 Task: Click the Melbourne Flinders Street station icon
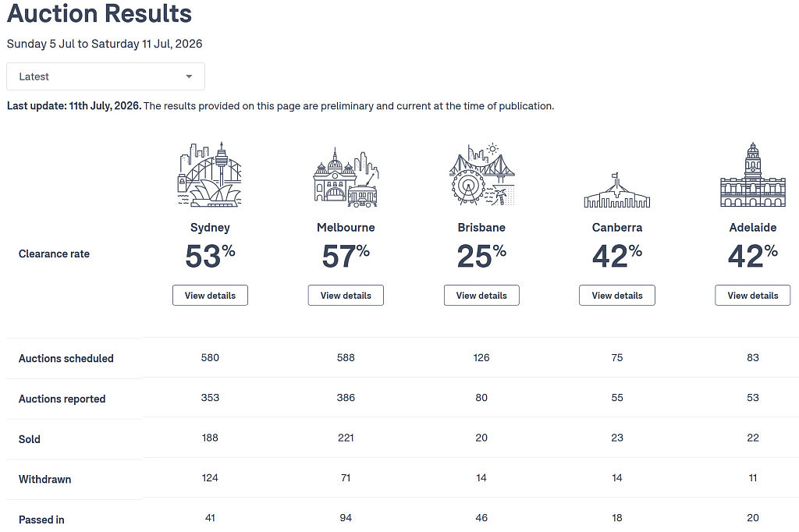[346, 176]
